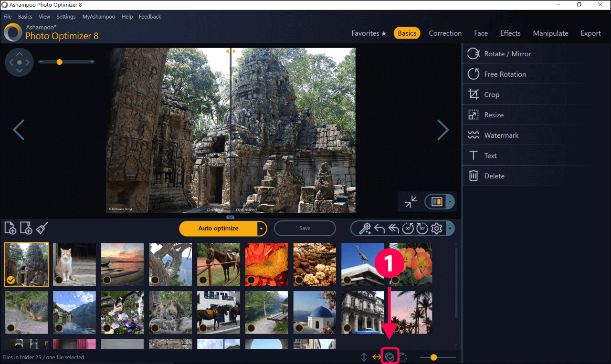The width and height of the screenshot is (611, 364).
Task: Switch to the Effects tab
Action: click(x=510, y=33)
